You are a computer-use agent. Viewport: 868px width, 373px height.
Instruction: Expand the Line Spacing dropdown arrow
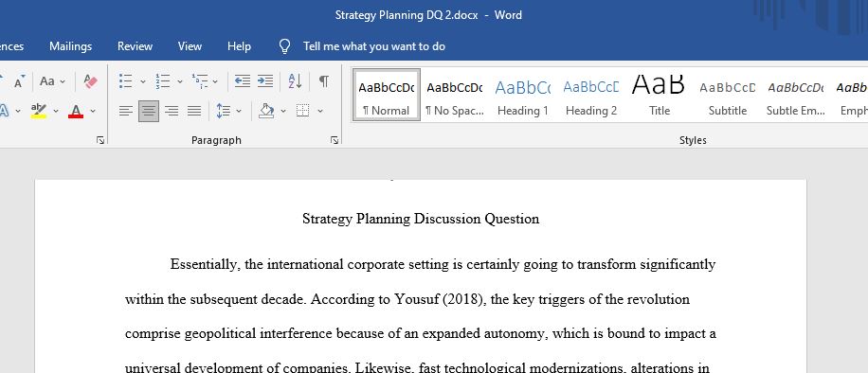239,111
